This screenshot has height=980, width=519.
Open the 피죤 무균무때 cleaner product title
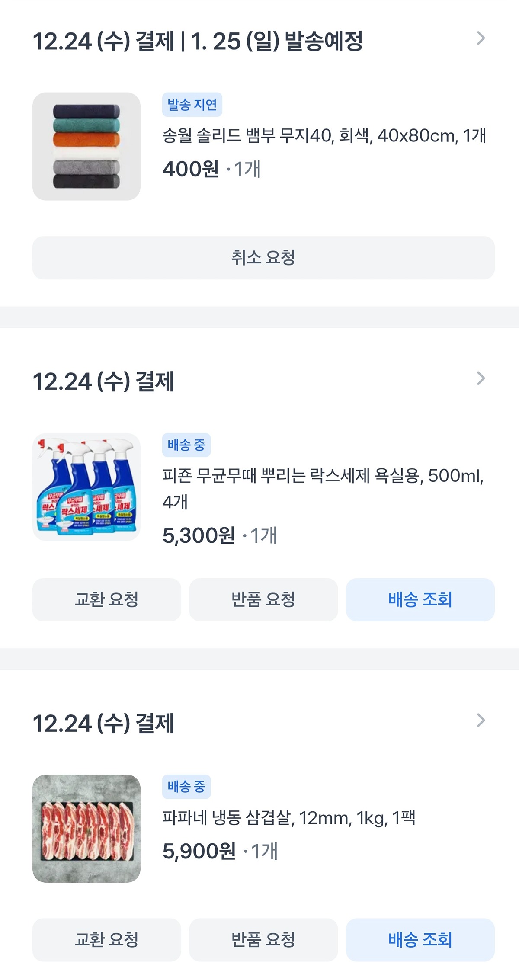pyautogui.click(x=322, y=476)
